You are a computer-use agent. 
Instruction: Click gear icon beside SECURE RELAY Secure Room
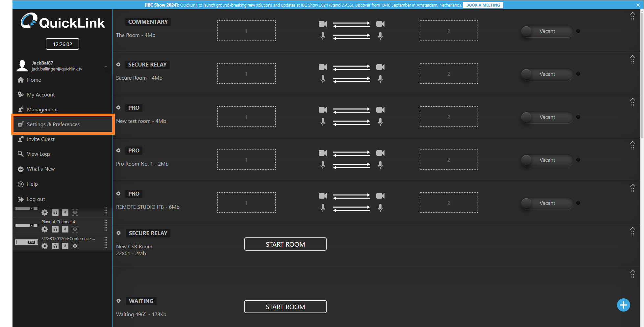click(x=118, y=65)
